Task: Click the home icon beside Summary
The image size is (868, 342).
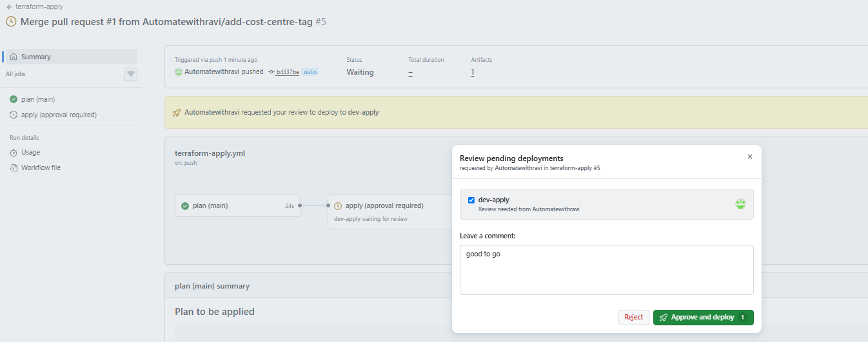Action: click(14, 57)
